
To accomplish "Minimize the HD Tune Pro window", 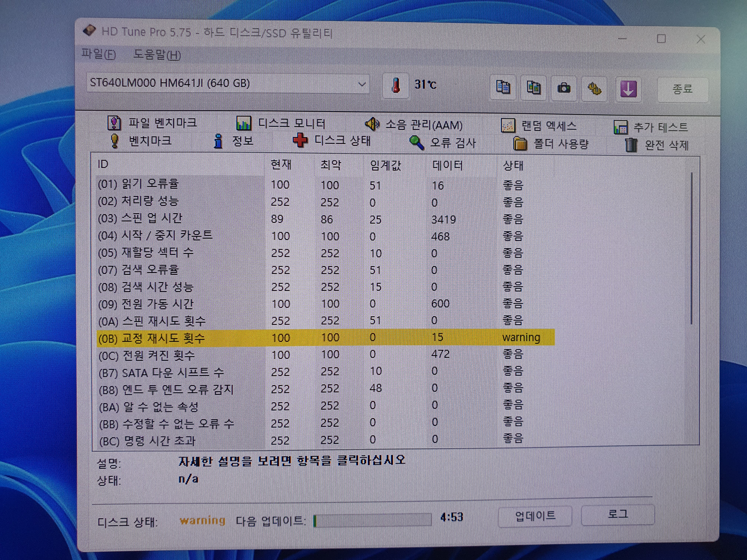I will point(622,39).
